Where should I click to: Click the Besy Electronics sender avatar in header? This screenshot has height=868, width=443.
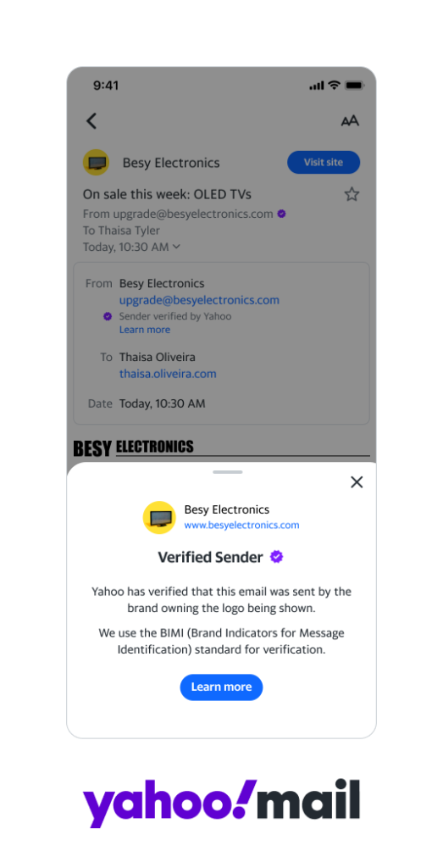pos(97,163)
